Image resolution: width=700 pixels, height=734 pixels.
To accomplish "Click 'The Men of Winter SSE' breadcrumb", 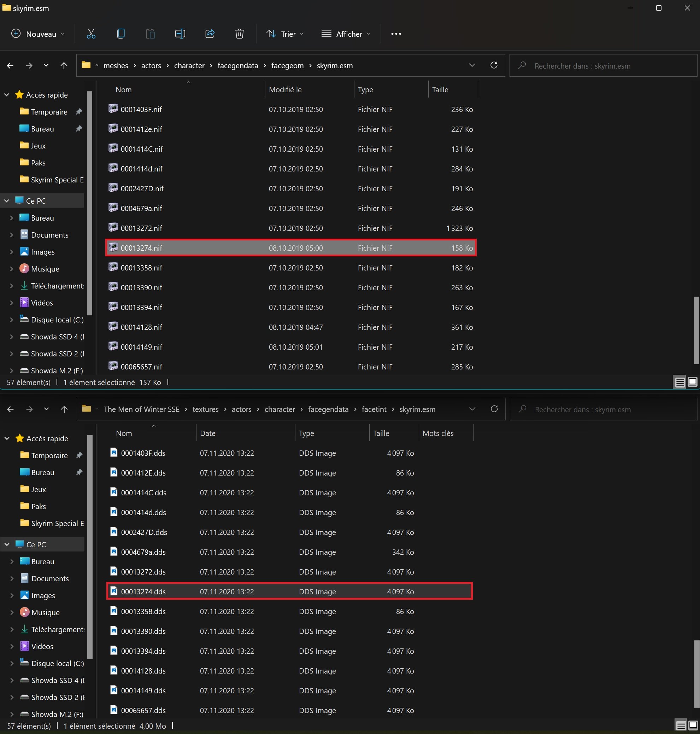I will click(141, 409).
